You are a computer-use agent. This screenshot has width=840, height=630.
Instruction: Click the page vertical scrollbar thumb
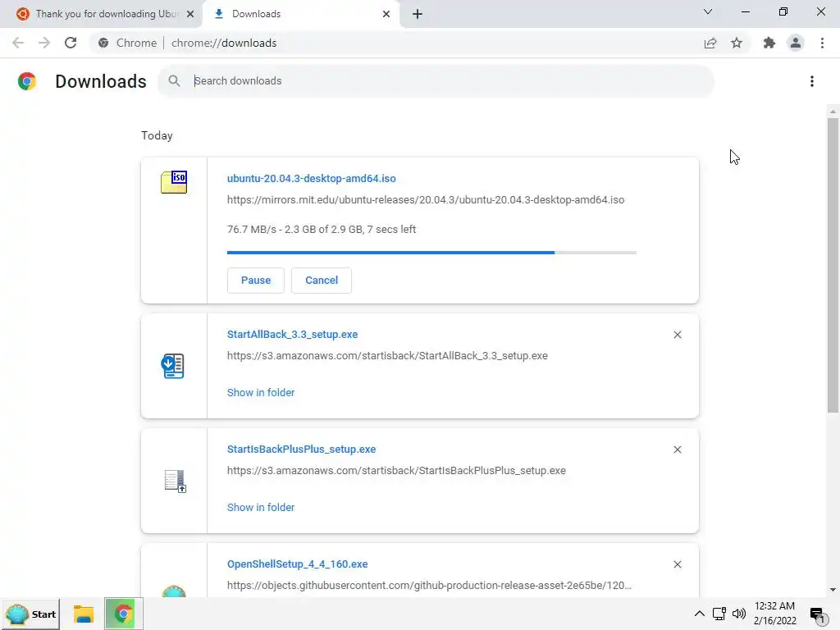tap(833, 265)
